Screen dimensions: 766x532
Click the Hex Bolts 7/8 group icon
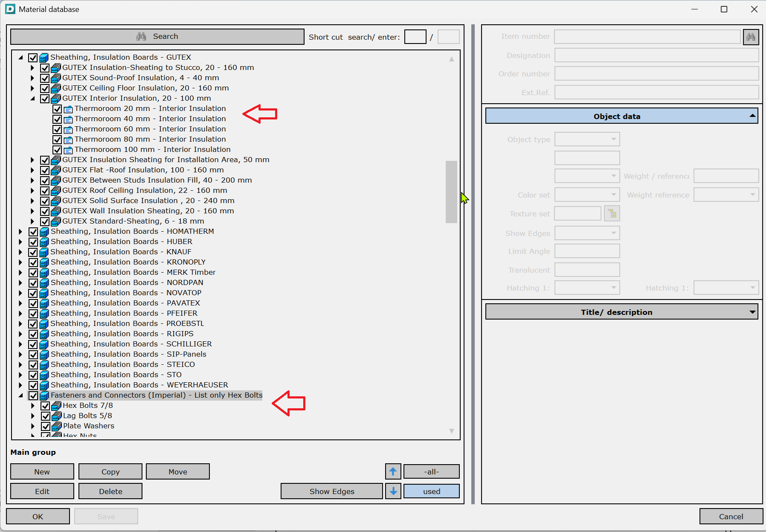click(x=56, y=406)
